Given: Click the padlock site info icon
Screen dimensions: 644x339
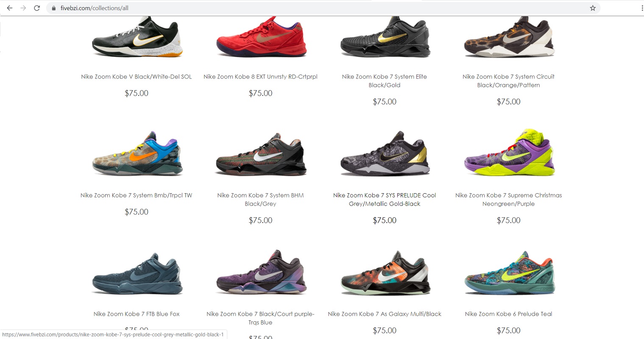Looking at the screenshot, I should [x=53, y=8].
